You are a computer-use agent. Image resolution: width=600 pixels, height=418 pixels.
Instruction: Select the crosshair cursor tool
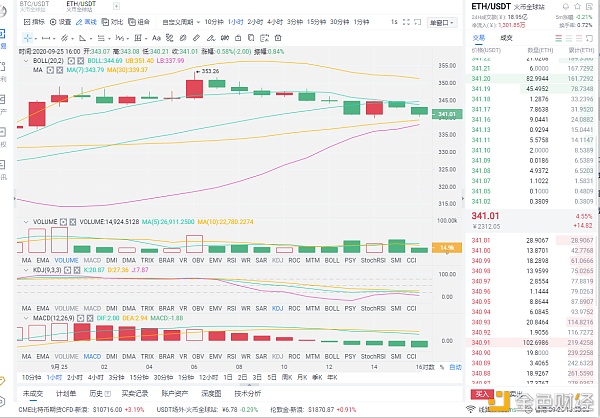pyautogui.click(x=27, y=38)
